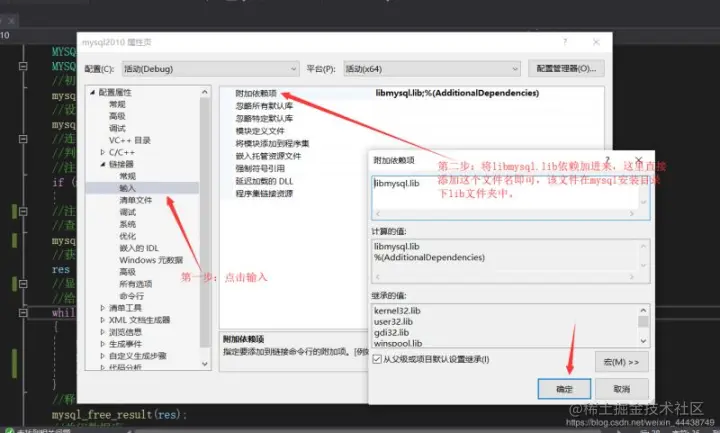720x433 pixels.
Task: Select 调试 directly under 配置属性
Action: click(117, 128)
